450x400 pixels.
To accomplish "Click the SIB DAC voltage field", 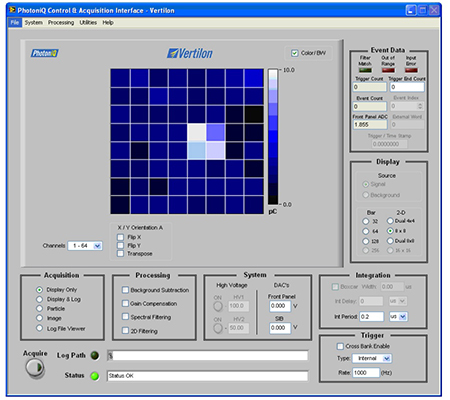I will 280,328.
